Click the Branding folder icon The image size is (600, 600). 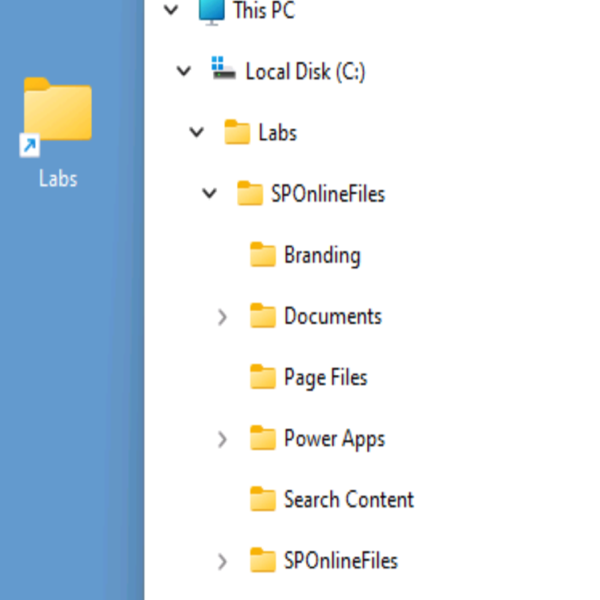coord(263,254)
